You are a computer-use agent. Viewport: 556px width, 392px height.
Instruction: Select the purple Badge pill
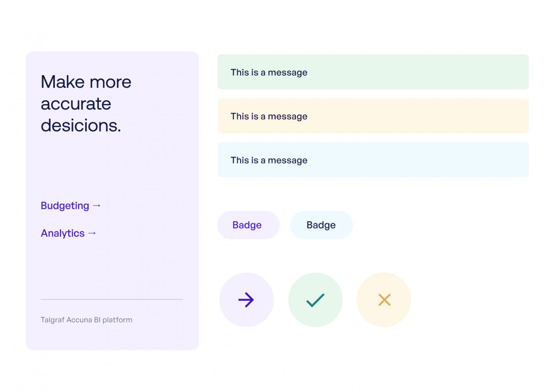click(248, 225)
